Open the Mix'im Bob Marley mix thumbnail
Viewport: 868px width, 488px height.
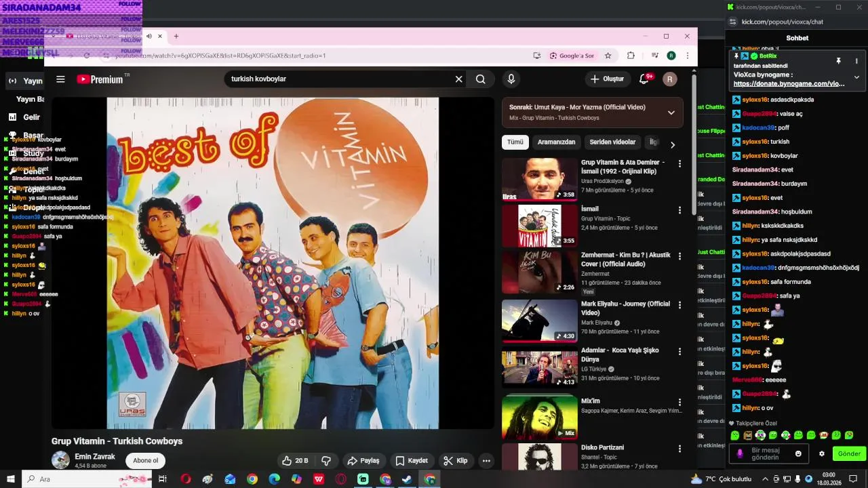(x=539, y=416)
